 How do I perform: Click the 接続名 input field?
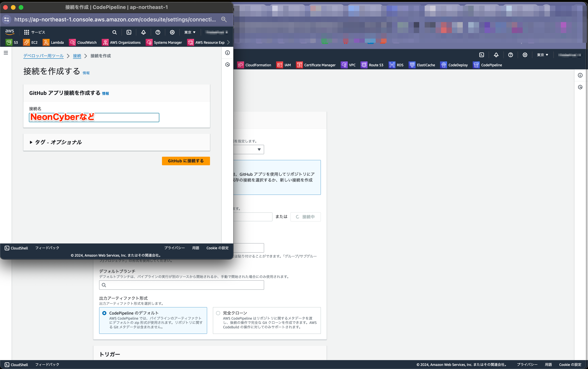(94, 117)
